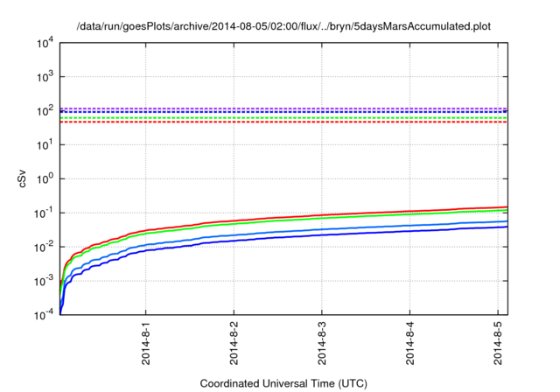Image resolution: width=560 pixels, height=392 pixels.
Task: Click the '2014-8-5' date tick label
Action: (x=498, y=343)
